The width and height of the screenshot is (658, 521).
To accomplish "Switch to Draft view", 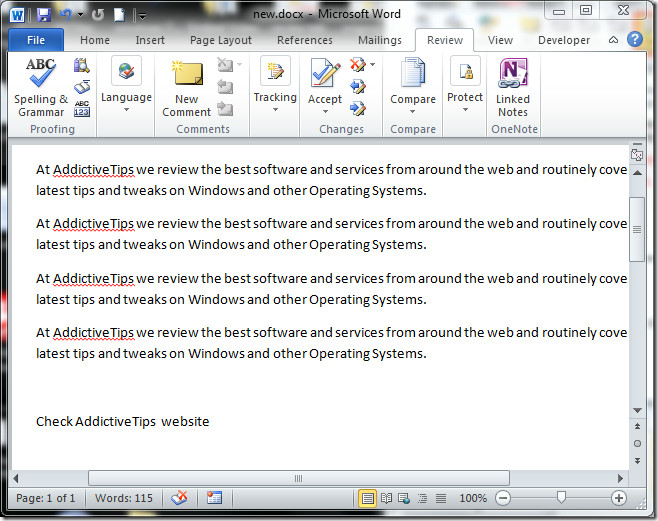I will tap(441, 498).
